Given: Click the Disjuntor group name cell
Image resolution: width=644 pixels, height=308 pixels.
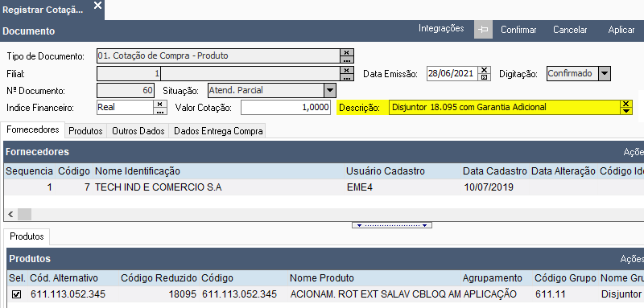Looking at the screenshot, I should coord(621,294).
